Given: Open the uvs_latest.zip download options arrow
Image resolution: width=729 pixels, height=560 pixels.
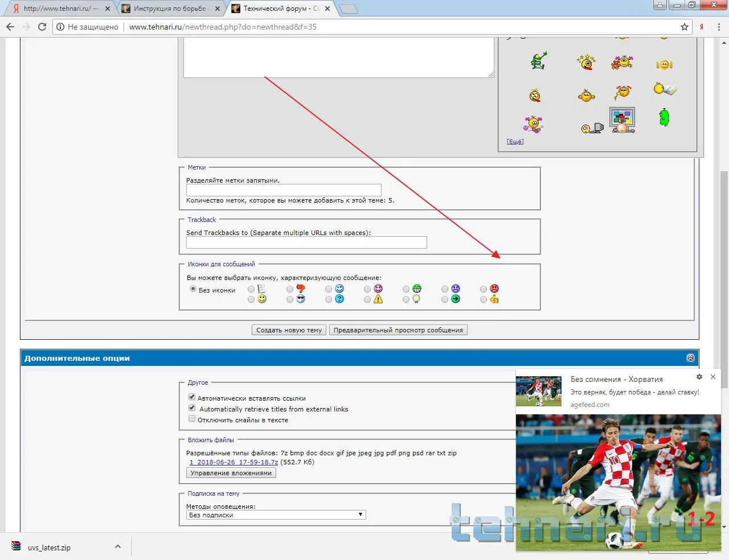Looking at the screenshot, I should pyautogui.click(x=118, y=547).
